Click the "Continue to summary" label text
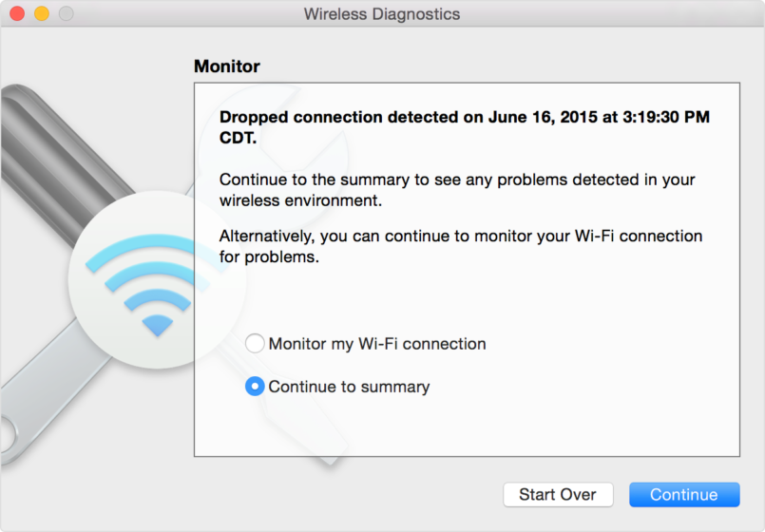Viewport: 765px width, 532px height. [x=349, y=387]
